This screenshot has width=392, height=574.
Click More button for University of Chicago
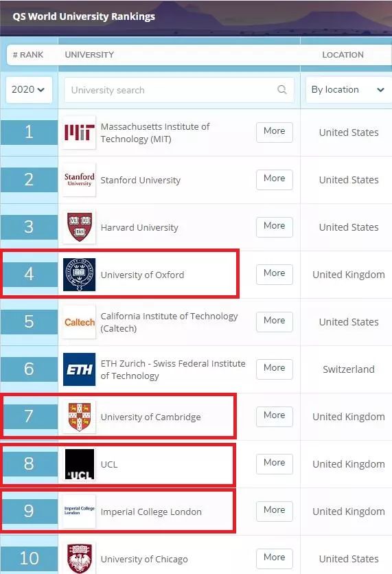pyautogui.click(x=275, y=558)
